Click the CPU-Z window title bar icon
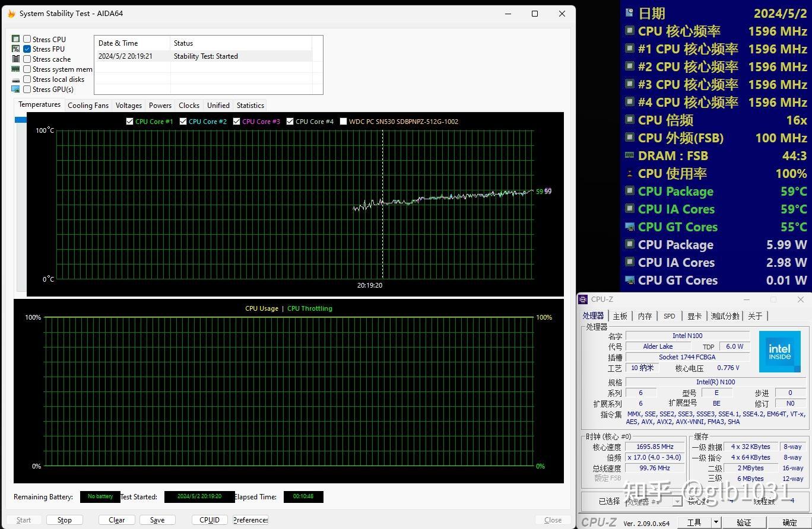812x529 pixels. click(x=583, y=299)
